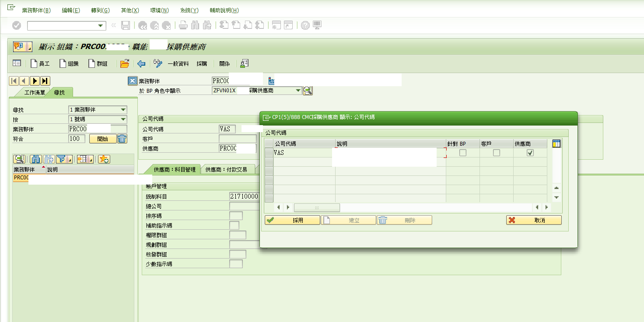Click the Print icon in toolbar

184,25
